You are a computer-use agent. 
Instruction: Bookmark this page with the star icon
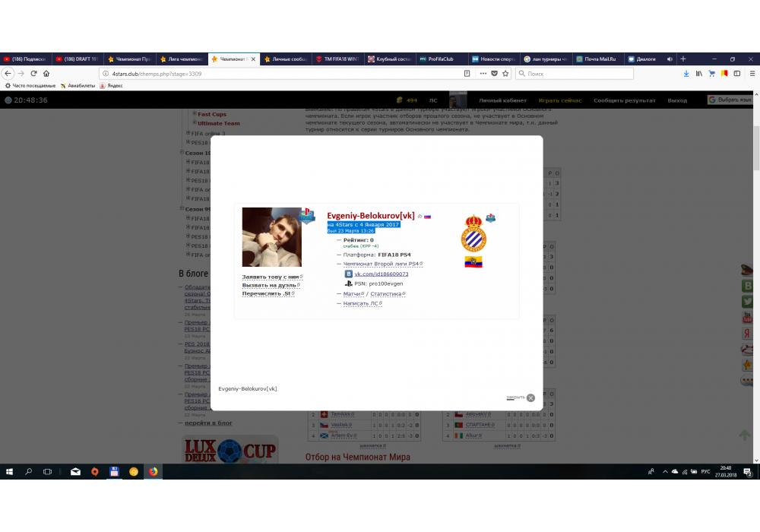[505, 74]
